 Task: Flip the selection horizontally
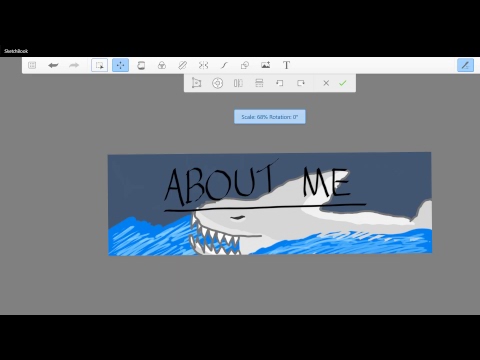click(238, 83)
